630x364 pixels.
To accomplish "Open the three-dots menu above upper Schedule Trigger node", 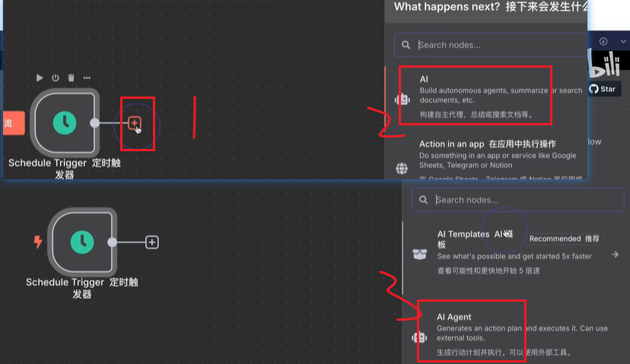I will (87, 78).
